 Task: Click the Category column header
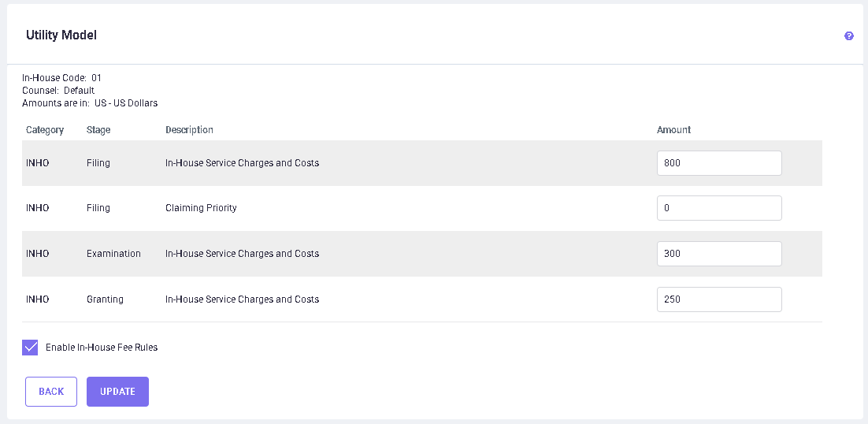point(45,130)
